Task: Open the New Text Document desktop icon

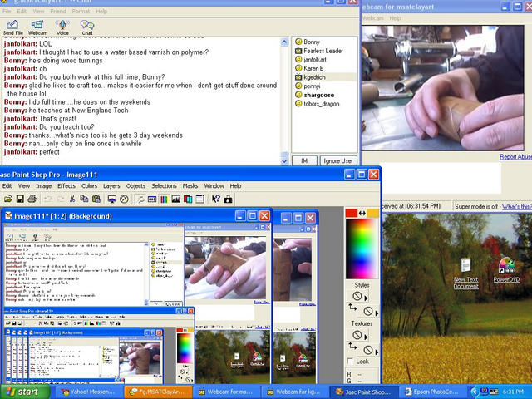Action: click(x=465, y=273)
